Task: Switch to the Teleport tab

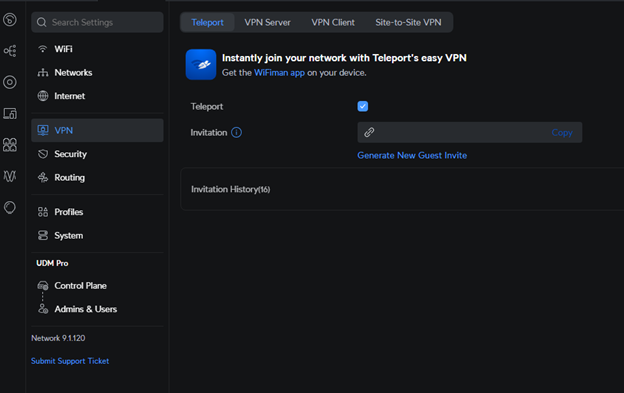Action: 207,22
